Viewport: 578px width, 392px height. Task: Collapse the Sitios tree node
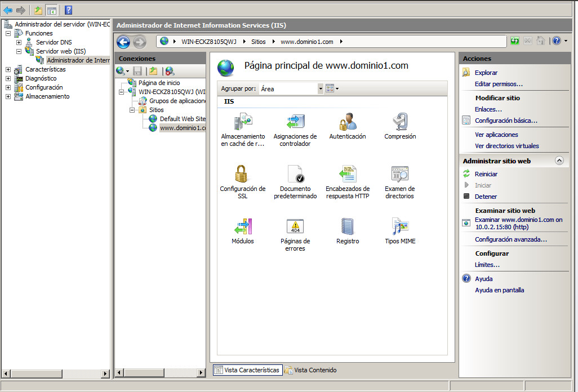click(132, 110)
